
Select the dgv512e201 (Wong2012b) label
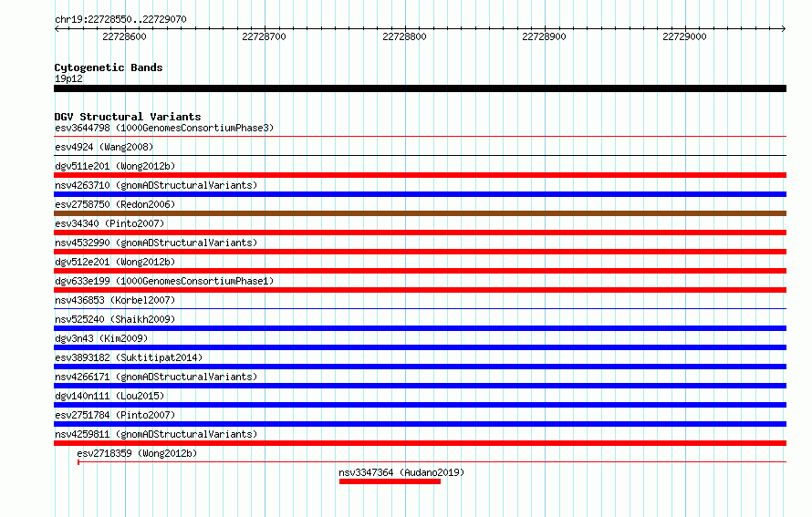(115, 262)
